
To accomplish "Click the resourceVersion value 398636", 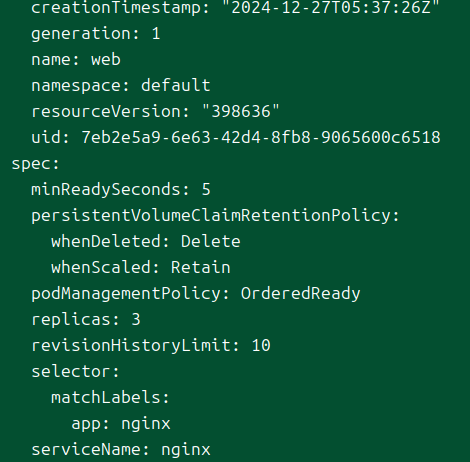I will click(x=241, y=111).
